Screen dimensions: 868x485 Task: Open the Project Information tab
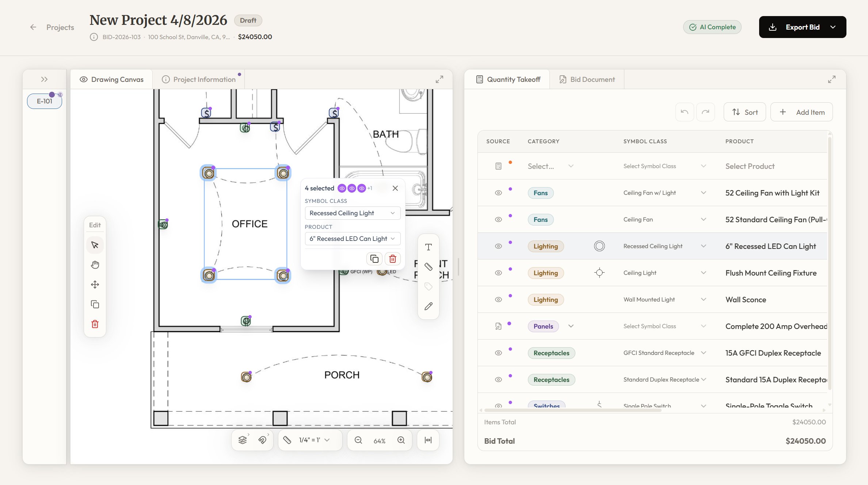(x=199, y=79)
